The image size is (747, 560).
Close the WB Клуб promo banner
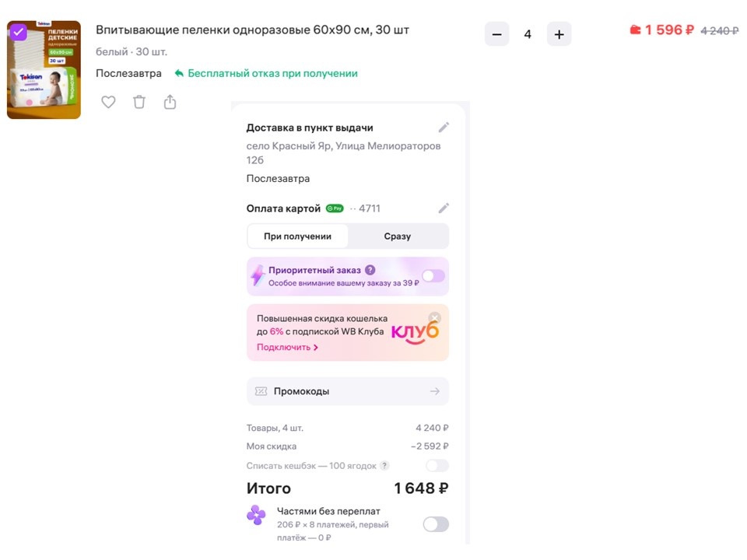(x=434, y=318)
